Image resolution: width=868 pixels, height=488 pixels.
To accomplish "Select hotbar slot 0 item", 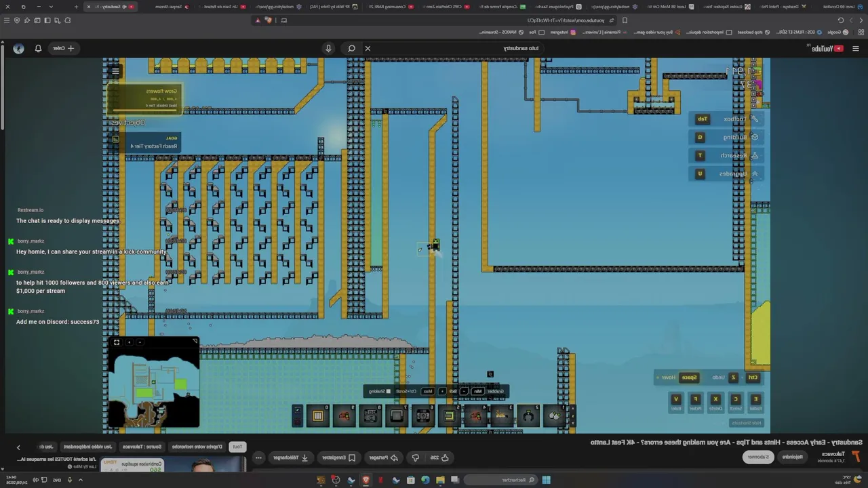I will click(317, 415).
